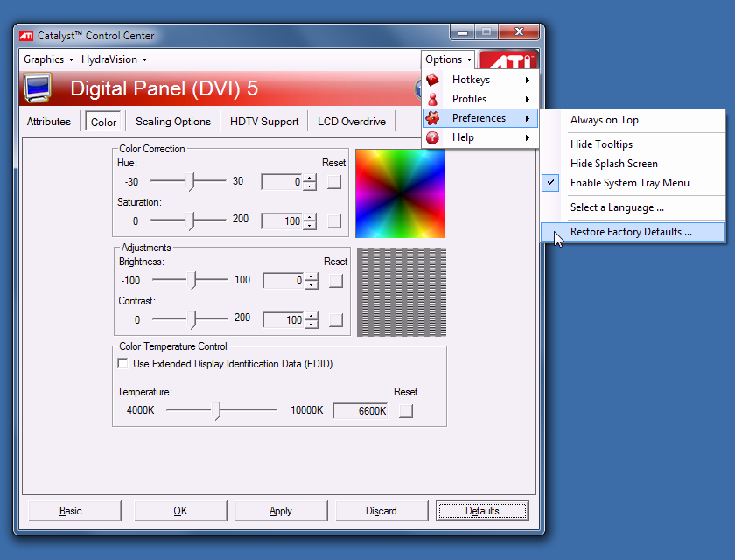The image size is (735, 560).
Task: Click the Preferences submenu arrow
Action: [528, 118]
